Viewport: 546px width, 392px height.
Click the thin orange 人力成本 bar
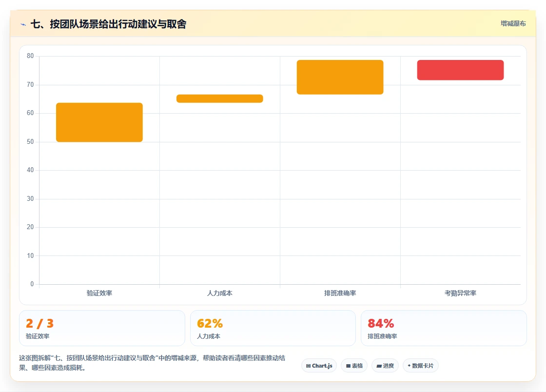(220, 98)
